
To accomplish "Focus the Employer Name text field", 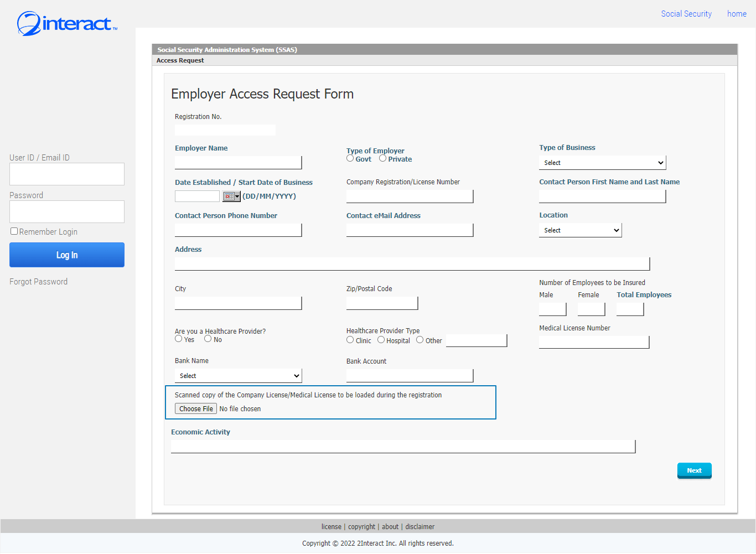I will pos(238,162).
